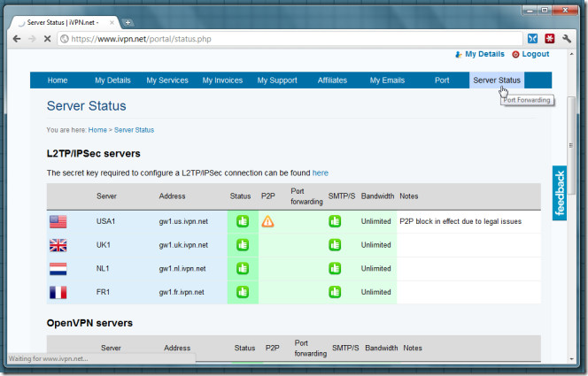Click FR1 status thumbs-up icon
The image size is (588, 376).
(243, 292)
